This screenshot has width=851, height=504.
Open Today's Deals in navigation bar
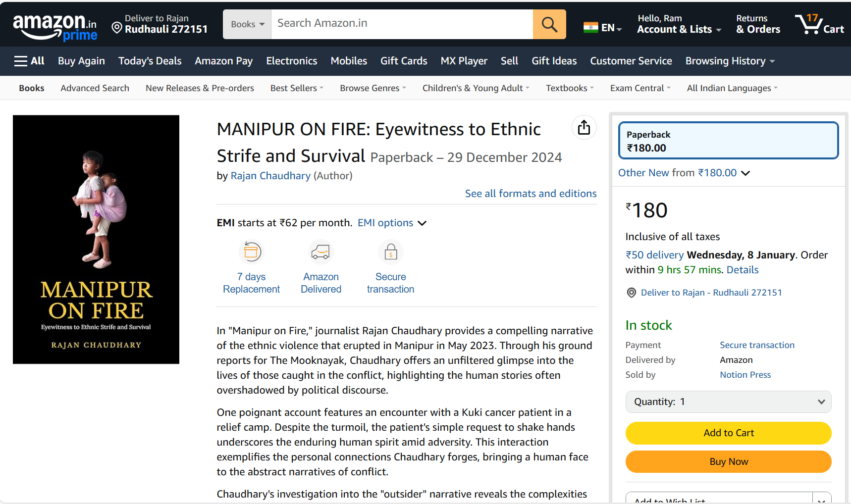(x=150, y=61)
